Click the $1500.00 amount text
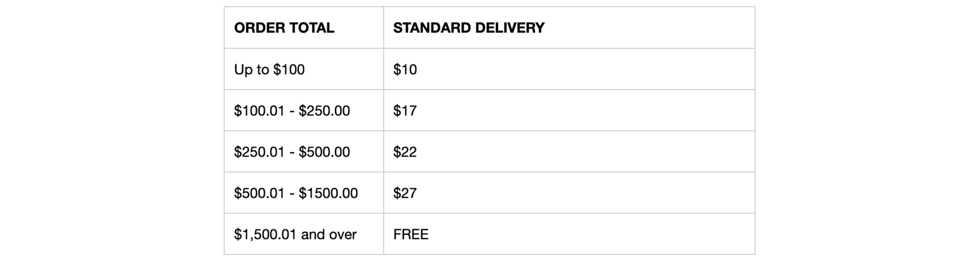 328,193
